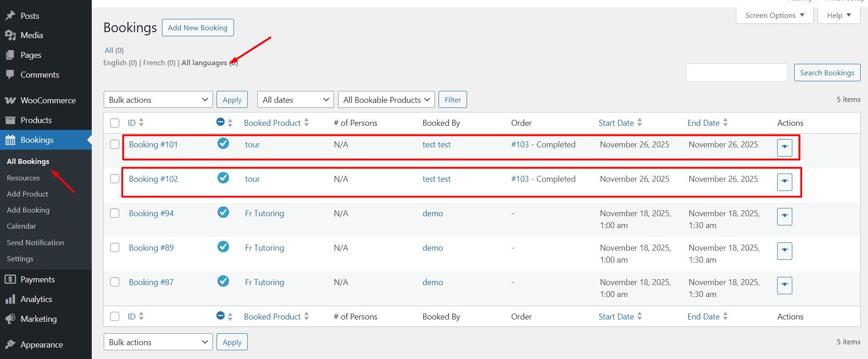Open WooCommerce from the sidebar icon
Viewport: 868px width, 359px height.
[10, 101]
